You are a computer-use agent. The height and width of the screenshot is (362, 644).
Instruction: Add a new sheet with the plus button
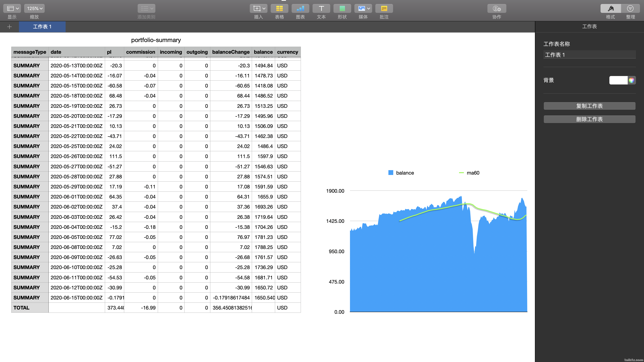pos(9,27)
